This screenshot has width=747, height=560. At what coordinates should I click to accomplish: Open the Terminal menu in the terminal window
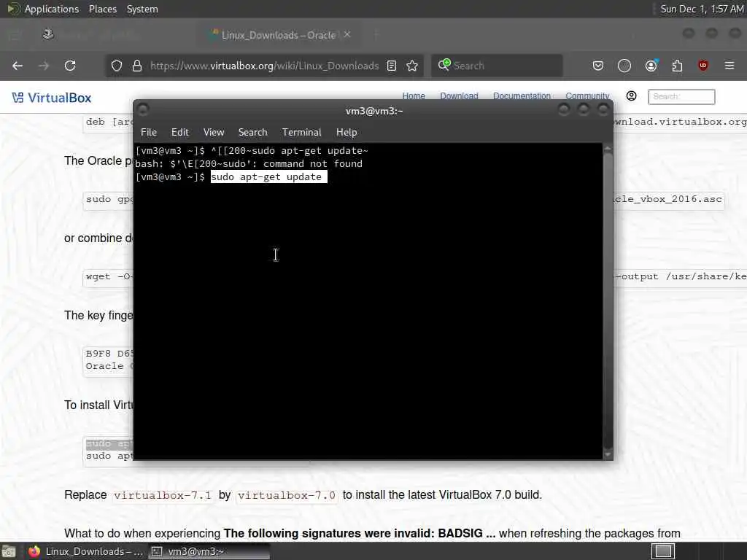(301, 133)
